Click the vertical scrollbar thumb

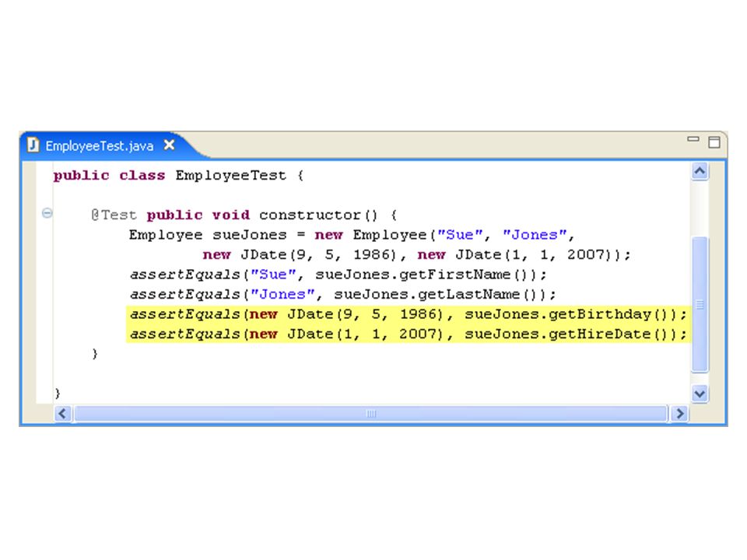coord(700,304)
